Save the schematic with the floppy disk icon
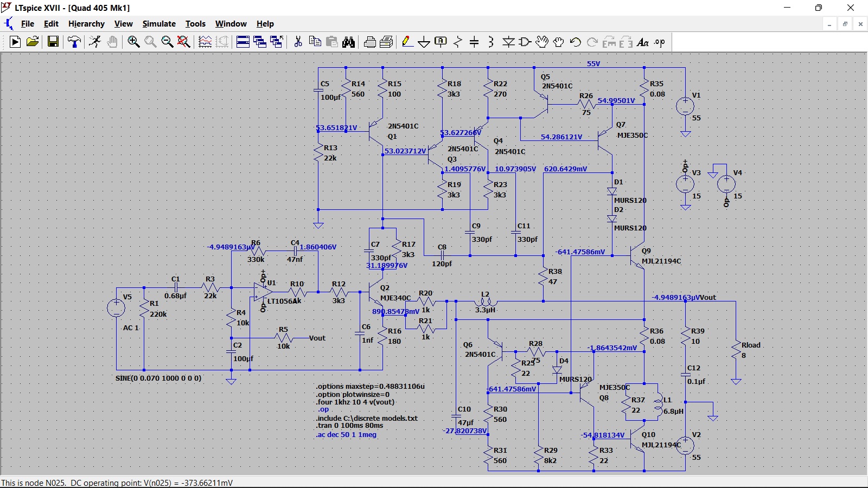This screenshot has width=868, height=488. 53,42
